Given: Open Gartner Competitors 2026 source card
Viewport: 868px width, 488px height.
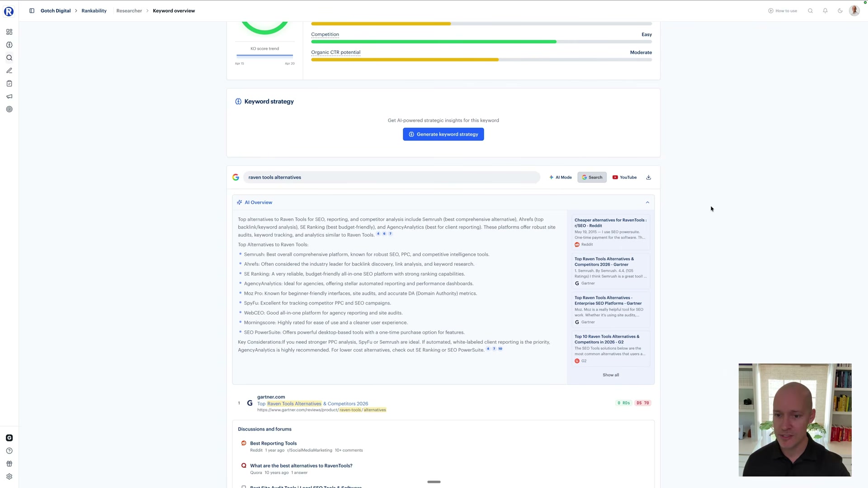Looking at the screenshot, I should [611, 271].
